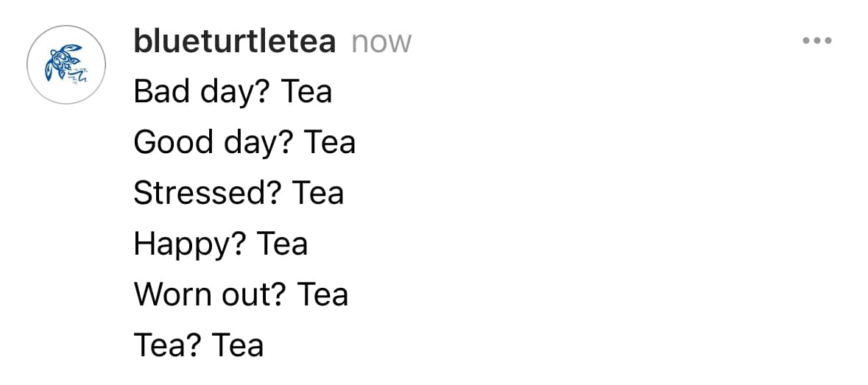Screen dimensions: 868x385
Task: Click "Tea" right after "Happy?"
Action: click(282, 244)
